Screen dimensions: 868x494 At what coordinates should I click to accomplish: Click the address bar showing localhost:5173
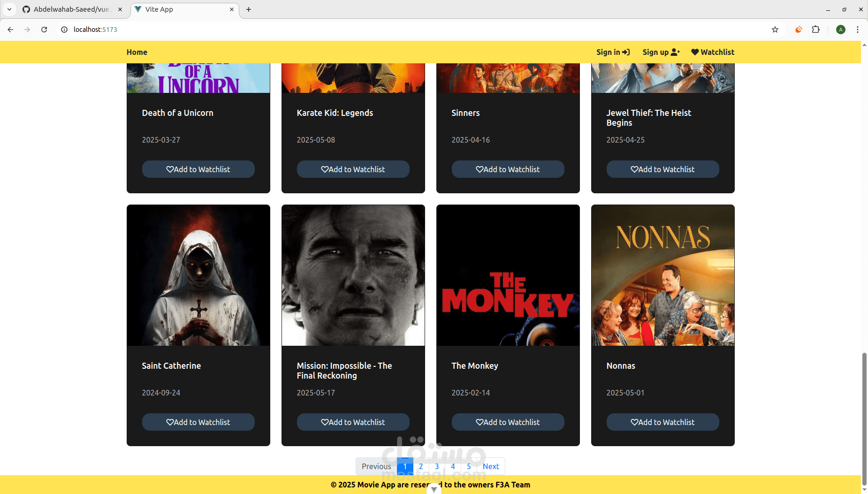[x=418, y=30]
